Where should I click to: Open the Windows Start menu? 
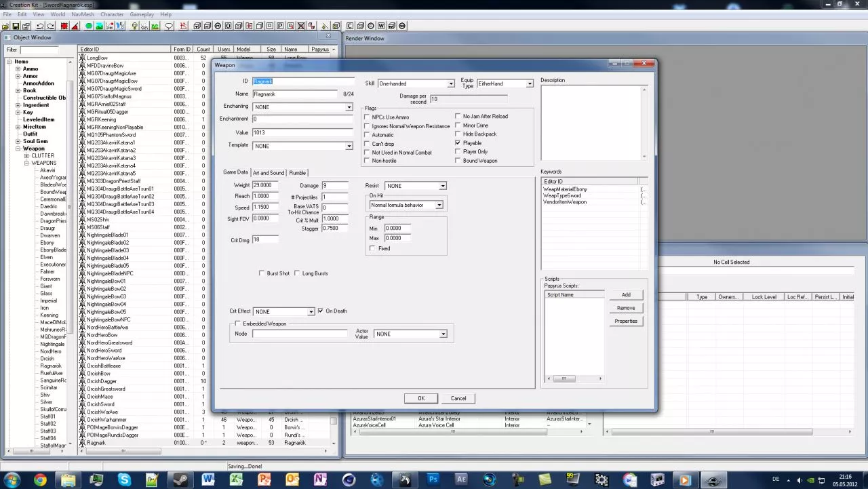click(x=12, y=480)
